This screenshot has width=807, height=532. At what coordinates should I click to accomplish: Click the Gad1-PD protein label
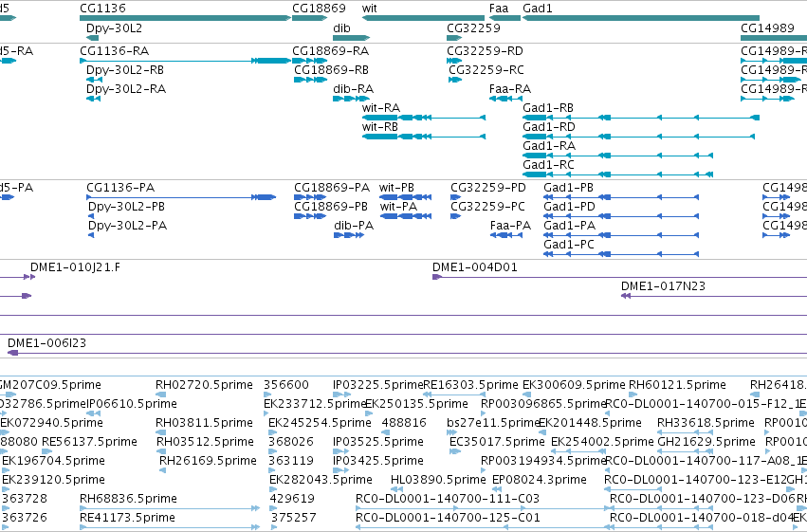click(570, 207)
